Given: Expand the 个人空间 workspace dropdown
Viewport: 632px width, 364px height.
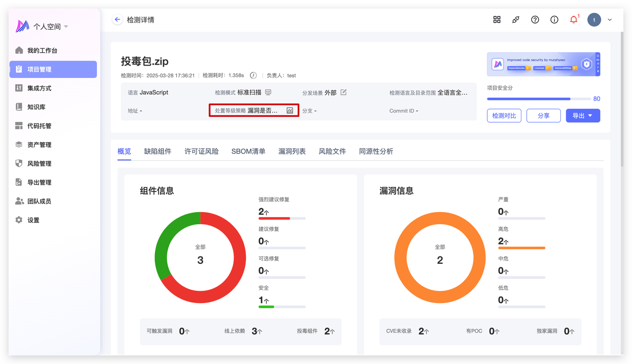Looking at the screenshot, I should (66, 27).
